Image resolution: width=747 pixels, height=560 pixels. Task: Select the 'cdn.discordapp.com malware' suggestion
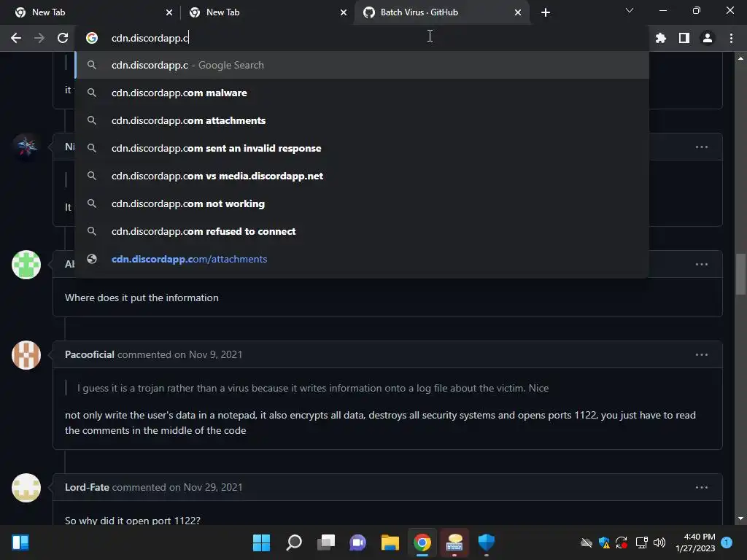click(362, 93)
